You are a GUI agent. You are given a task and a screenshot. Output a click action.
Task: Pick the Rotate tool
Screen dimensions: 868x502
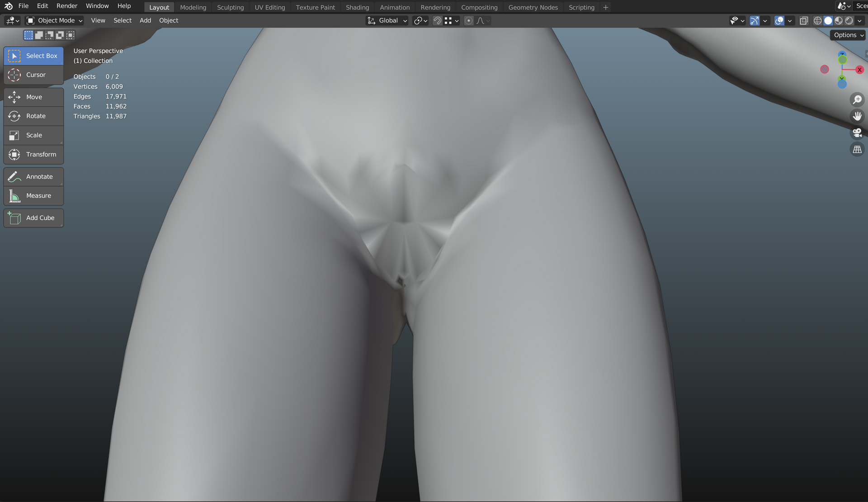pos(33,116)
